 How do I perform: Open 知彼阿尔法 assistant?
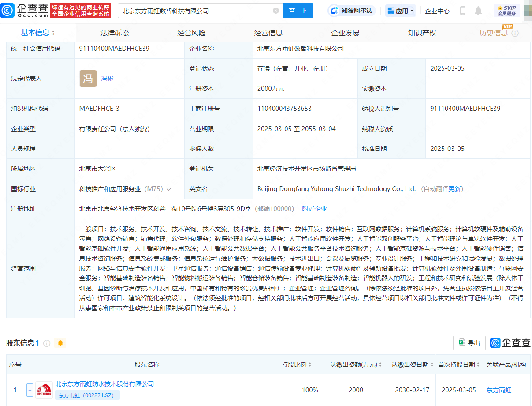point(352,11)
